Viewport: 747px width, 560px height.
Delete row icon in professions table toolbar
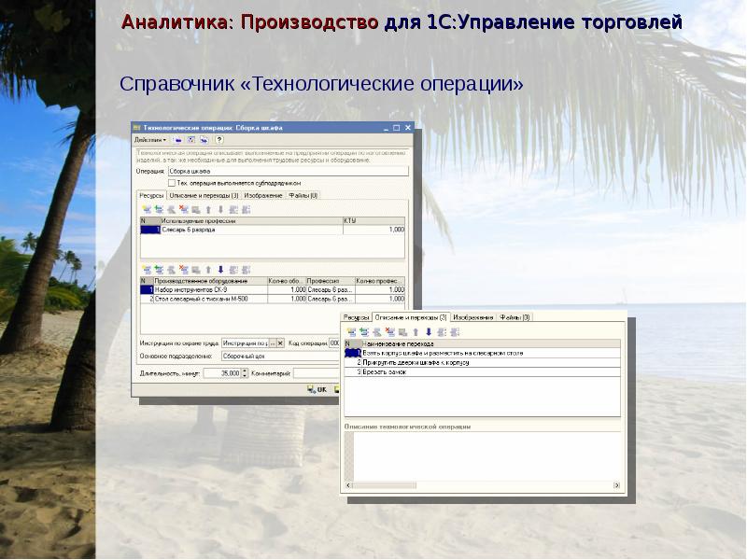pyautogui.click(x=183, y=210)
